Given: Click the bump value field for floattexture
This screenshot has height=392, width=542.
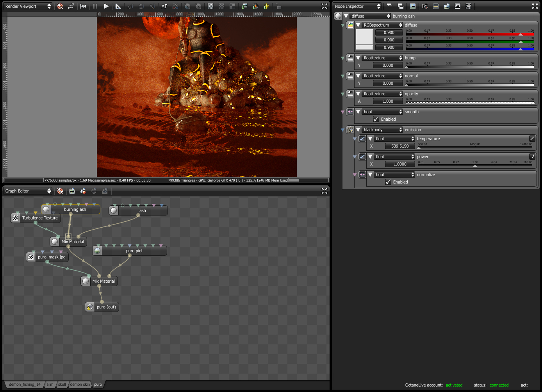Looking at the screenshot, I should (388, 65).
